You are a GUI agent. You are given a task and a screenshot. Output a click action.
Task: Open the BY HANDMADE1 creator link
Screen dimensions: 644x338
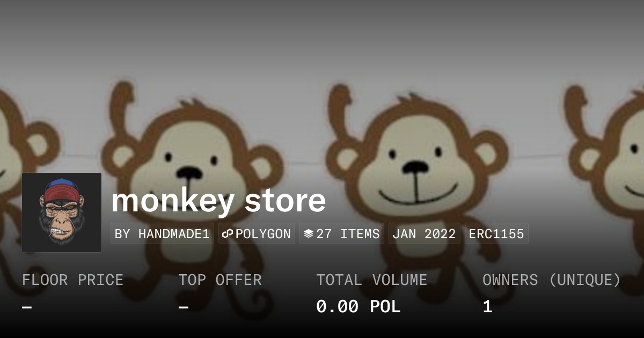[162, 234]
